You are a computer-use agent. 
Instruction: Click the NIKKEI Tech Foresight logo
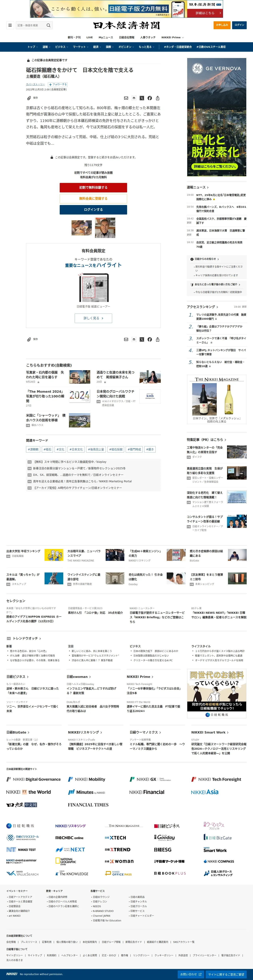(216, 780)
